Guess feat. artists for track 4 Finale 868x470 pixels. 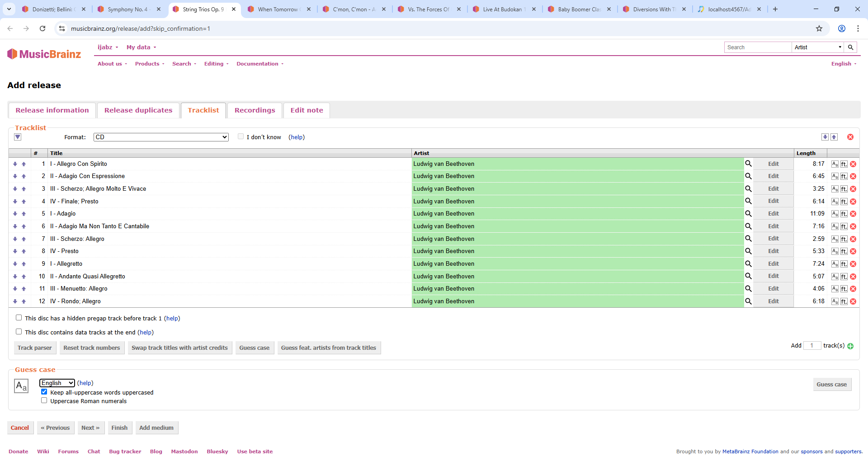point(844,202)
